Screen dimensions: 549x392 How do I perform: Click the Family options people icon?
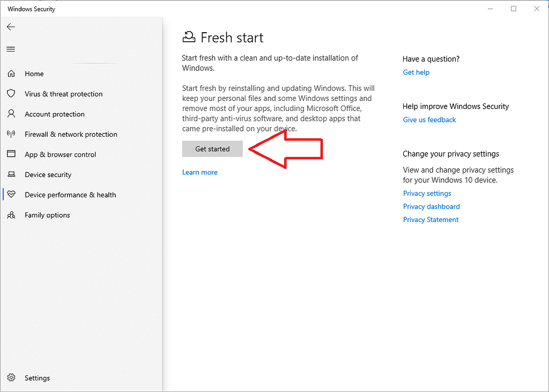(11, 215)
